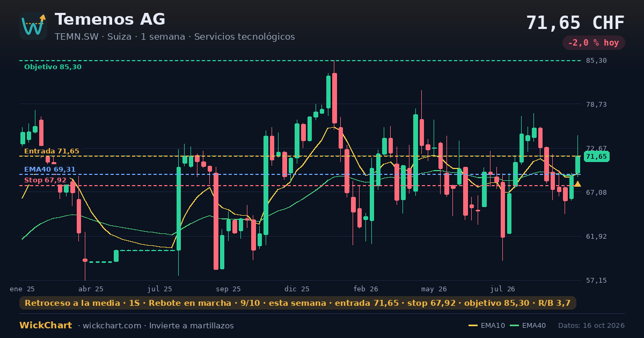Click the "abr 25" date axis label
Image resolution: width=644 pixels, height=338 pixels.
pos(91,289)
